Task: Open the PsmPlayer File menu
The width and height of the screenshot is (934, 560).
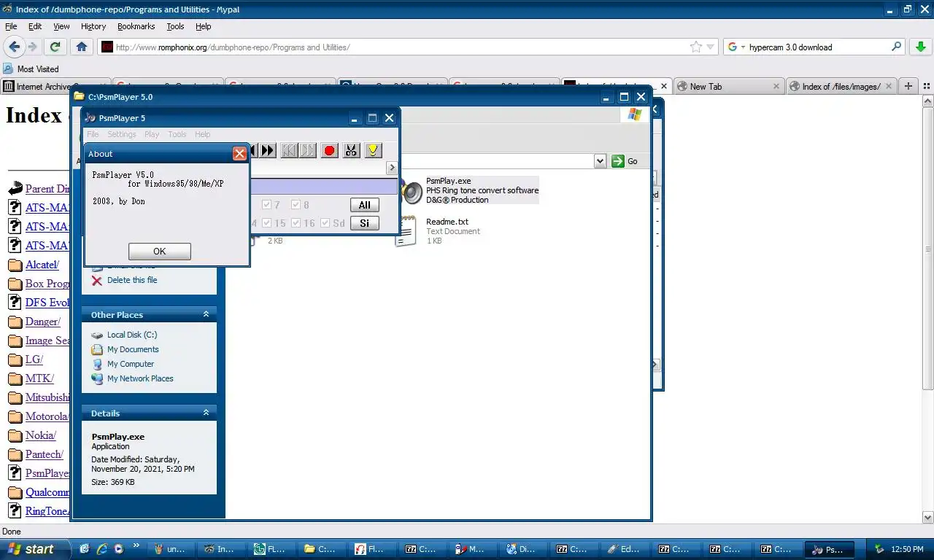Action: (x=93, y=134)
